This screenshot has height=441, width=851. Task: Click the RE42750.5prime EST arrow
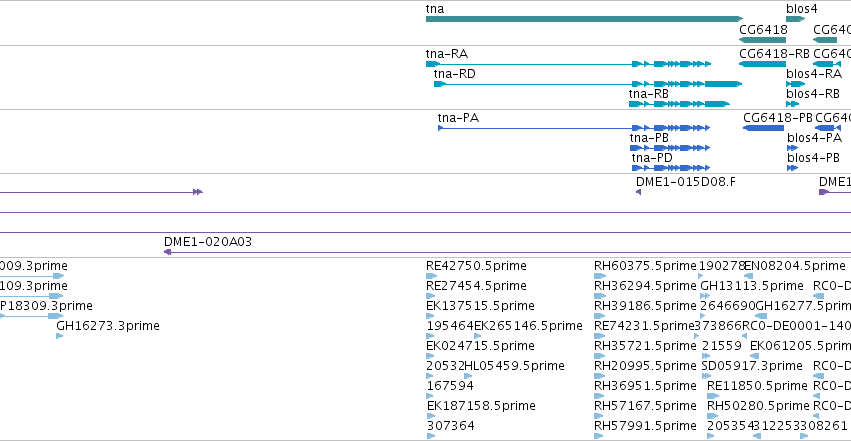tap(431, 276)
